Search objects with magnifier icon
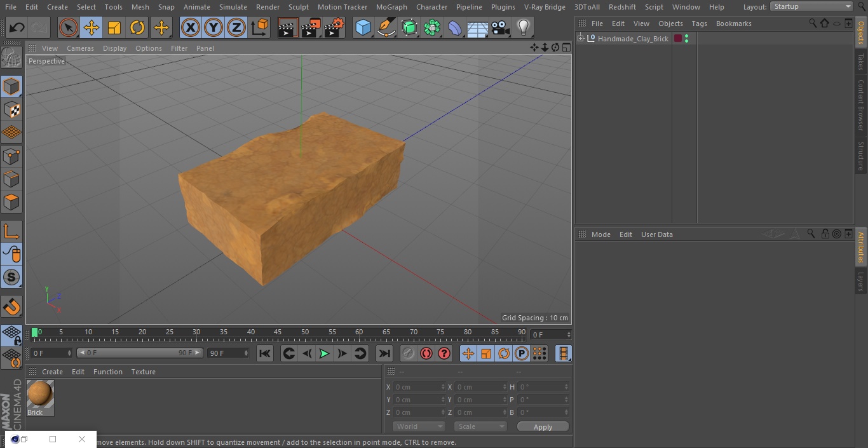The height and width of the screenshot is (448, 868). click(x=812, y=23)
